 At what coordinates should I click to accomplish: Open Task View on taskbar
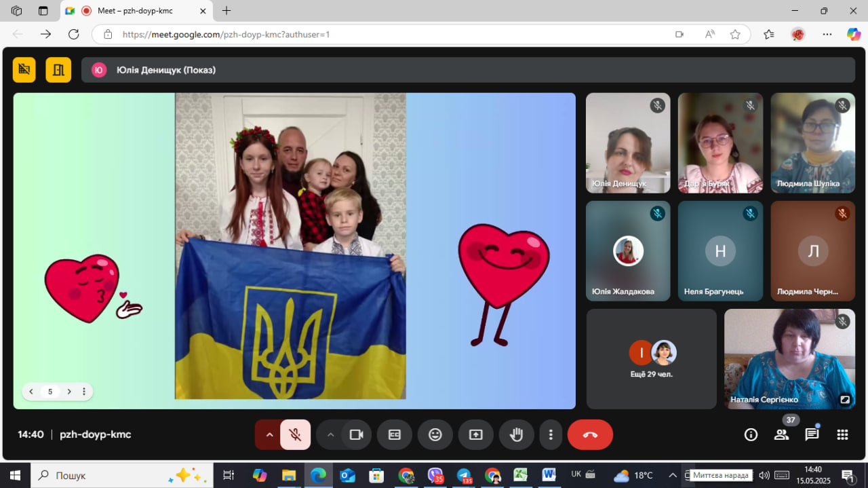[x=229, y=475]
